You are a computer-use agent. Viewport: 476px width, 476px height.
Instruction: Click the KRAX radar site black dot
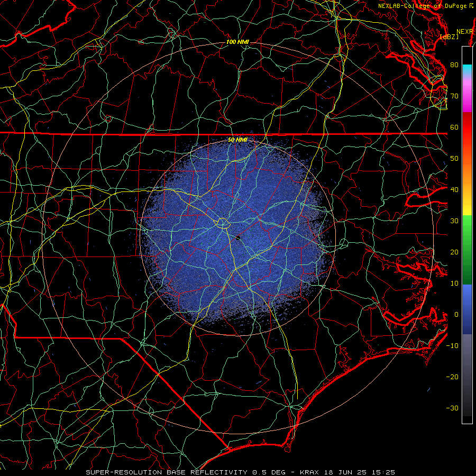[239, 238]
